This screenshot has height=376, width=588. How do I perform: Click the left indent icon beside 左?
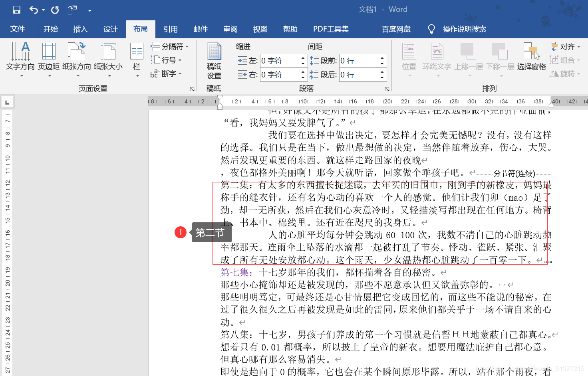click(x=242, y=61)
